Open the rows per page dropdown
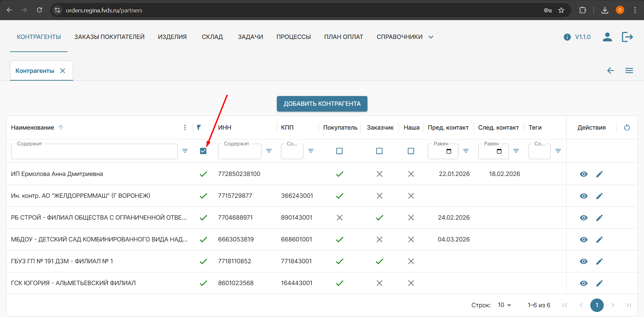 504,305
